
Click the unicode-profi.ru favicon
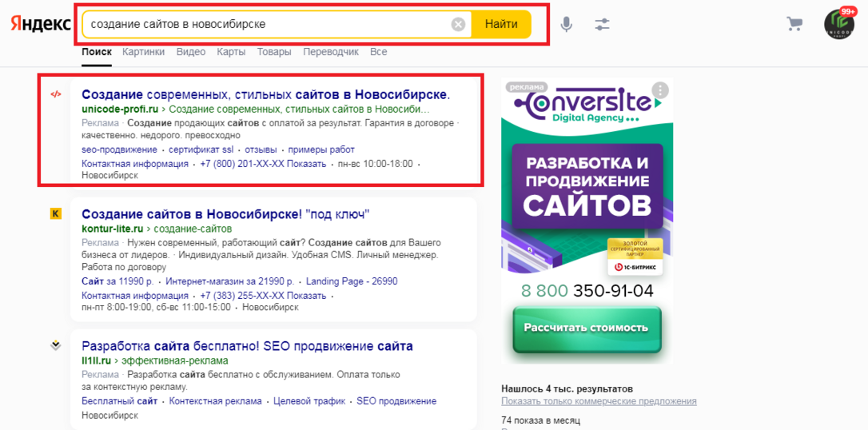[55, 94]
